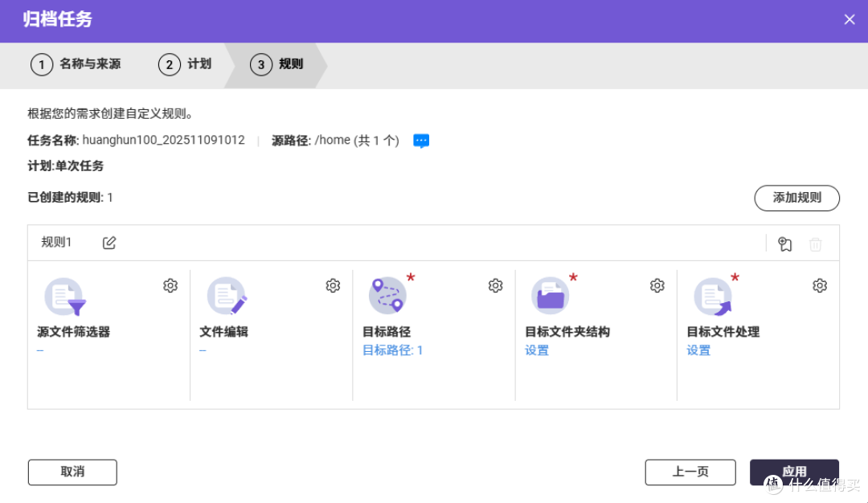Click the 添加规则 button
Image resolution: width=868 pixels, height=503 pixels.
click(x=797, y=198)
